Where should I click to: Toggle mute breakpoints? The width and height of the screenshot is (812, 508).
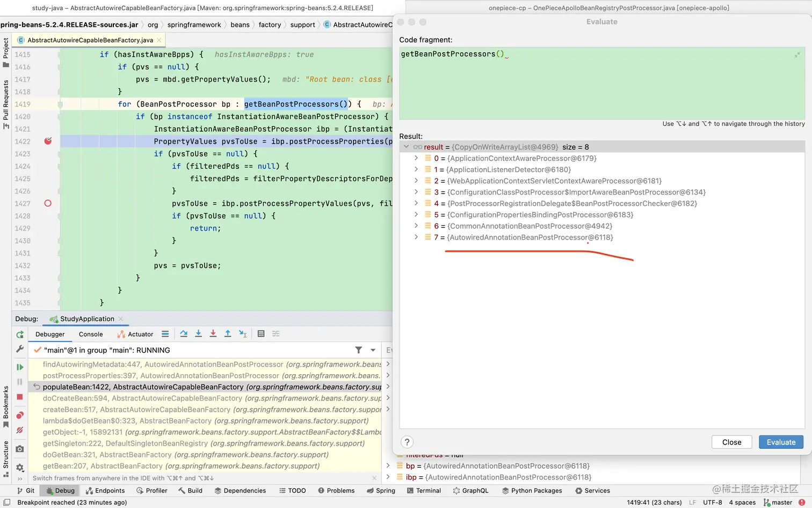(20, 430)
